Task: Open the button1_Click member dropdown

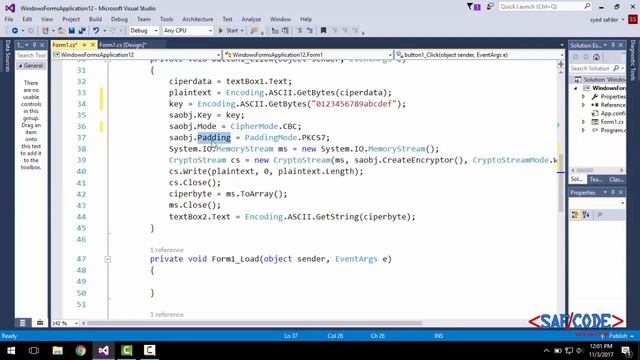Action: [x=480, y=55]
